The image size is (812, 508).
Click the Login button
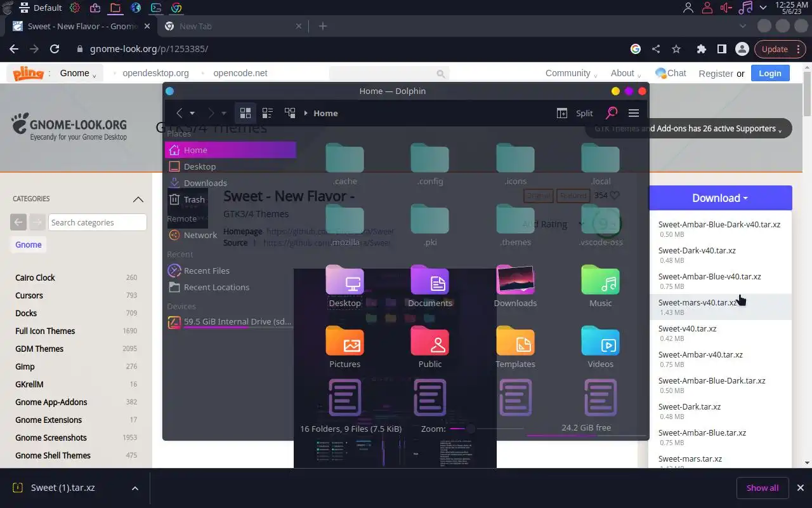[x=769, y=73]
